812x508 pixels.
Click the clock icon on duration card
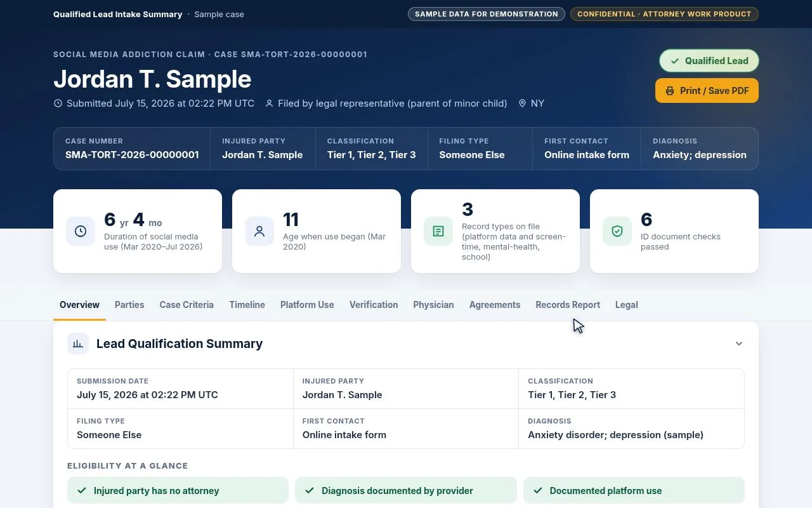tap(81, 231)
